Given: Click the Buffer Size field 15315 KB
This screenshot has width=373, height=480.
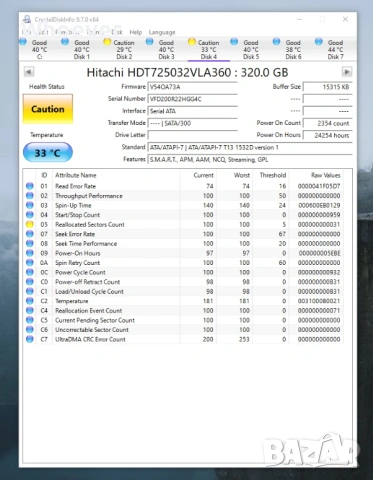Looking at the screenshot, I should [x=327, y=87].
